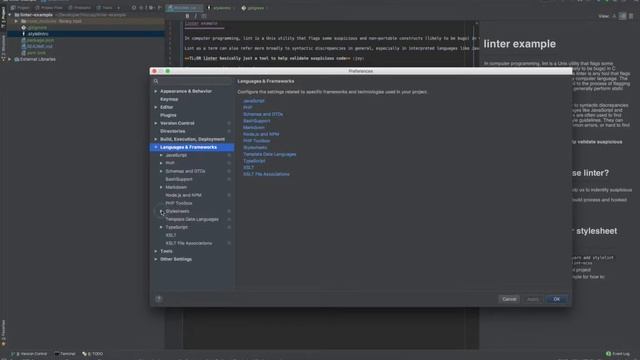Toggle bold in markdown editor toolbar
Screen dimensions: 640x360
[x=187, y=16]
